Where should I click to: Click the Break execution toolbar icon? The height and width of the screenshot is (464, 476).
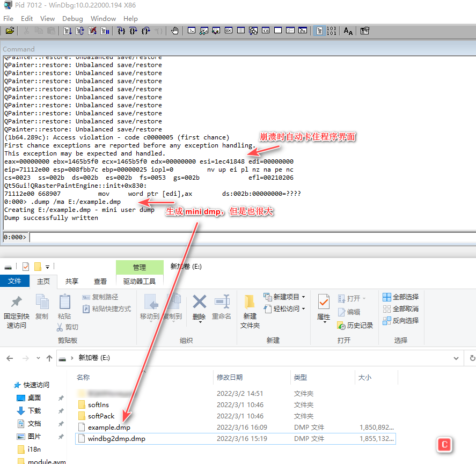pyautogui.click(x=105, y=31)
